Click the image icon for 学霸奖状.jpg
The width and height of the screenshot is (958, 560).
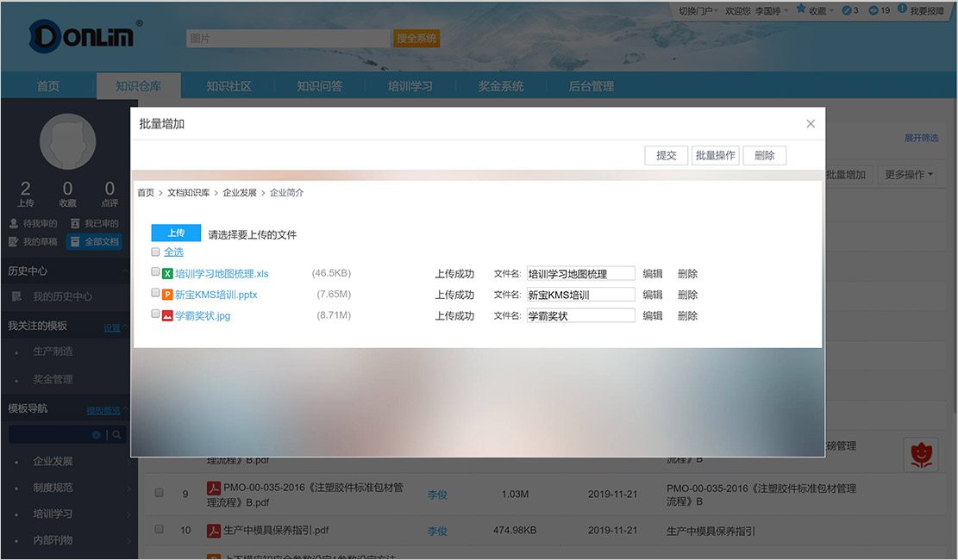[168, 315]
